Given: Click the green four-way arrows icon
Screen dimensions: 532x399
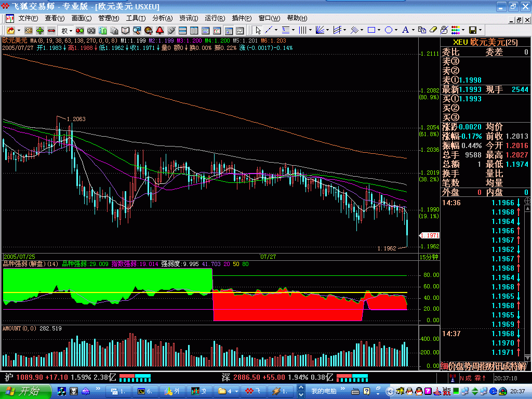Looking at the screenshot, I should click(x=40, y=31).
